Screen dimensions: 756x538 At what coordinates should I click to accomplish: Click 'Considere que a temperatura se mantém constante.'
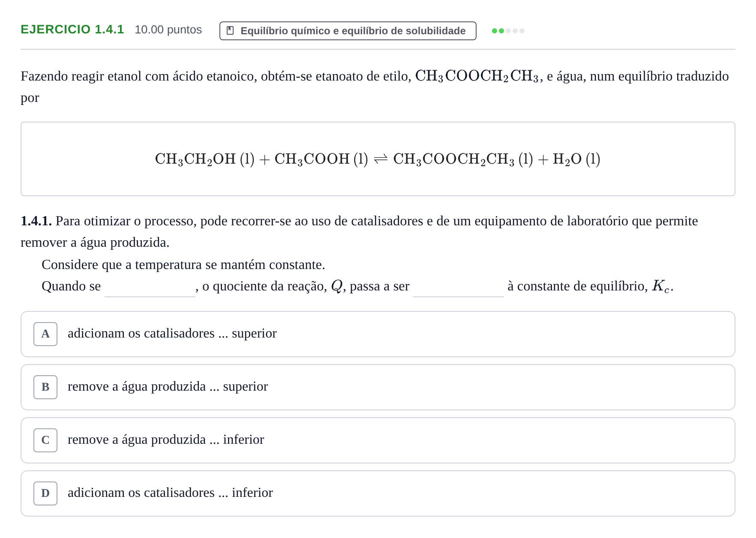coord(183,265)
